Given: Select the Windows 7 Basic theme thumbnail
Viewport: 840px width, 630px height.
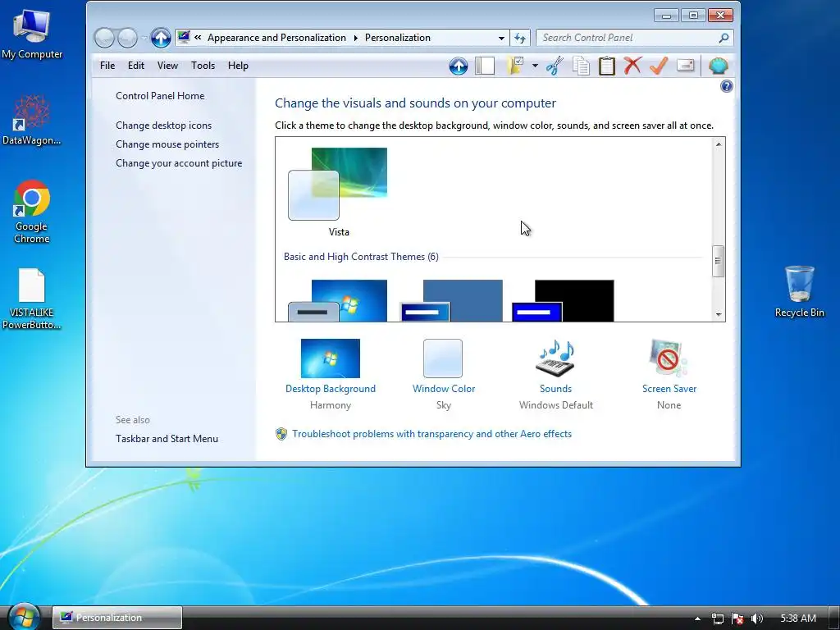Looking at the screenshot, I should (338, 301).
